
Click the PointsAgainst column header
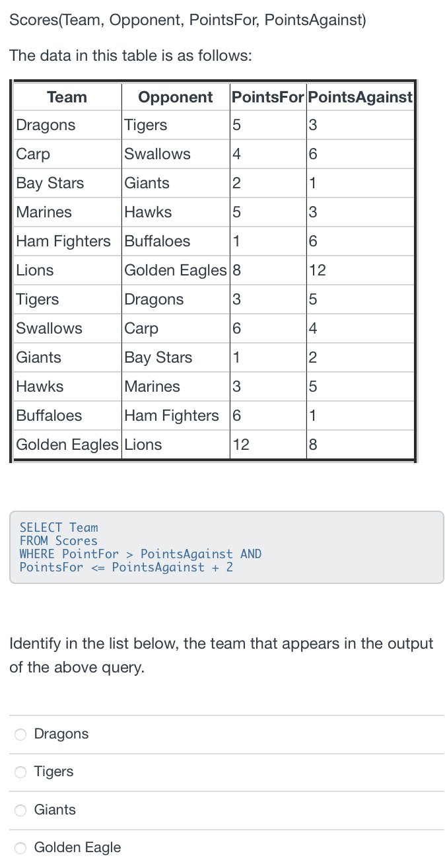(360, 96)
